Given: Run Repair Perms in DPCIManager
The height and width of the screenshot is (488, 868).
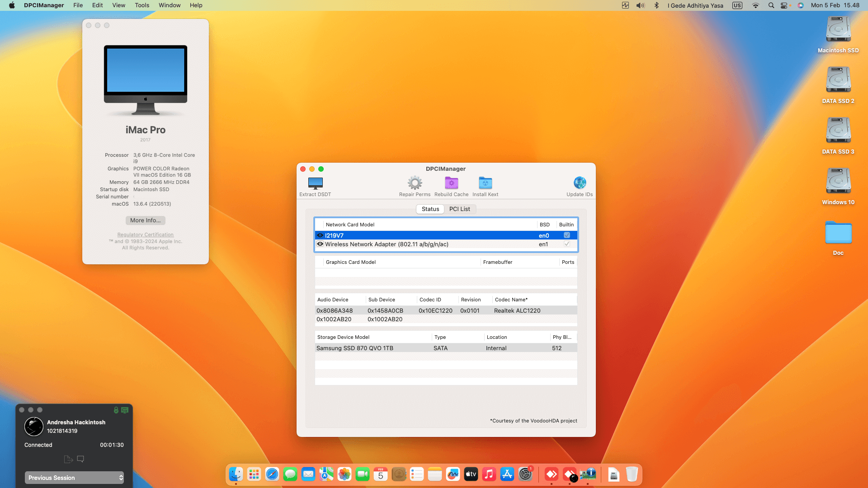Looking at the screenshot, I should (415, 185).
